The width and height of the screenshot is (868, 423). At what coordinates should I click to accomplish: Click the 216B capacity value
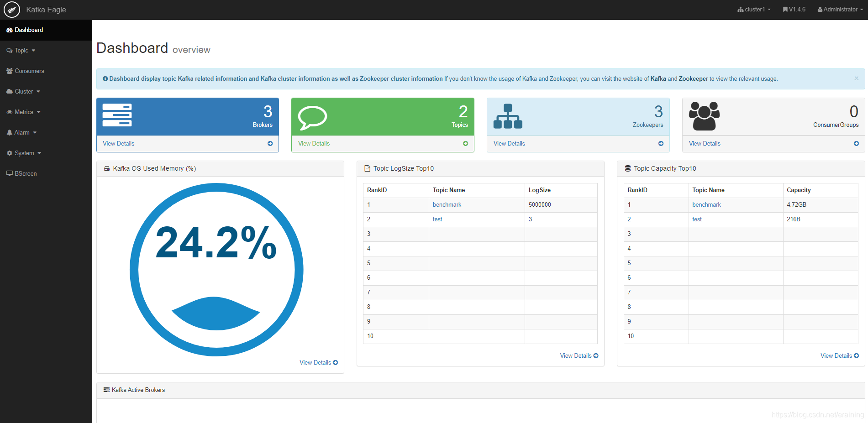[794, 219]
